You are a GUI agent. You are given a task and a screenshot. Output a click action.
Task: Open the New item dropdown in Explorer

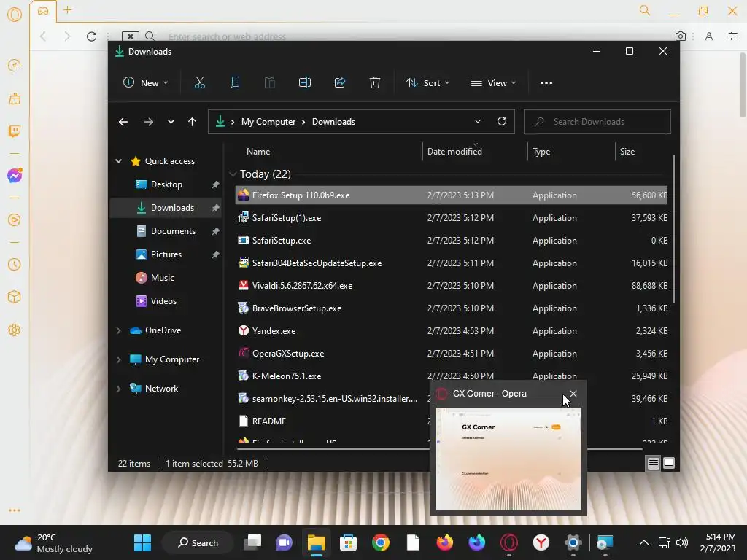pyautogui.click(x=146, y=83)
